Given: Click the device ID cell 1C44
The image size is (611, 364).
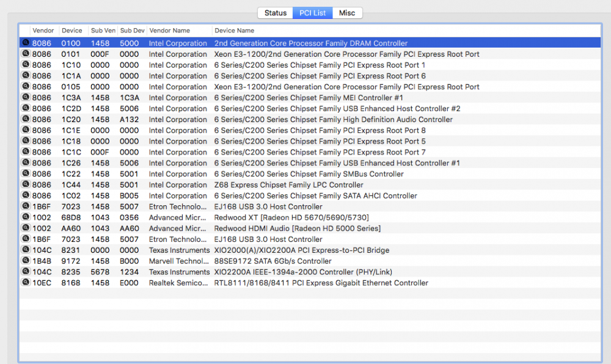Looking at the screenshot, I should [70, 185].
